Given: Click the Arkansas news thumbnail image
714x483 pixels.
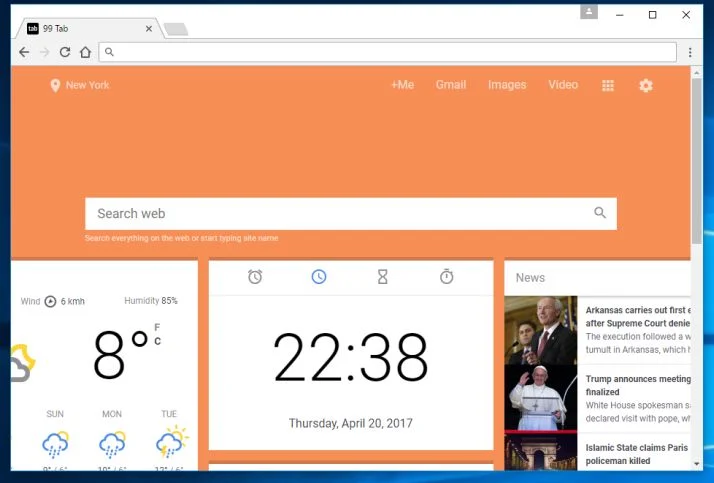Looking at the screenshot, I should pos(541,330).
